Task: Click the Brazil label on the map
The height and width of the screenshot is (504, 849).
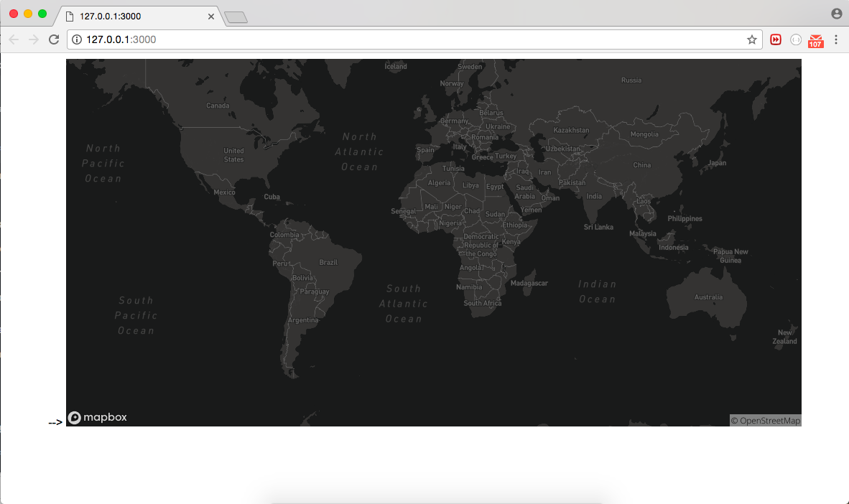Action: click(x=328, y=262)
